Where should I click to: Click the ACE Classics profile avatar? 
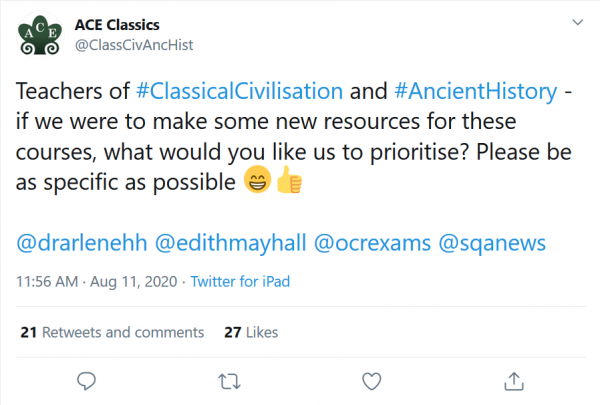40,34
